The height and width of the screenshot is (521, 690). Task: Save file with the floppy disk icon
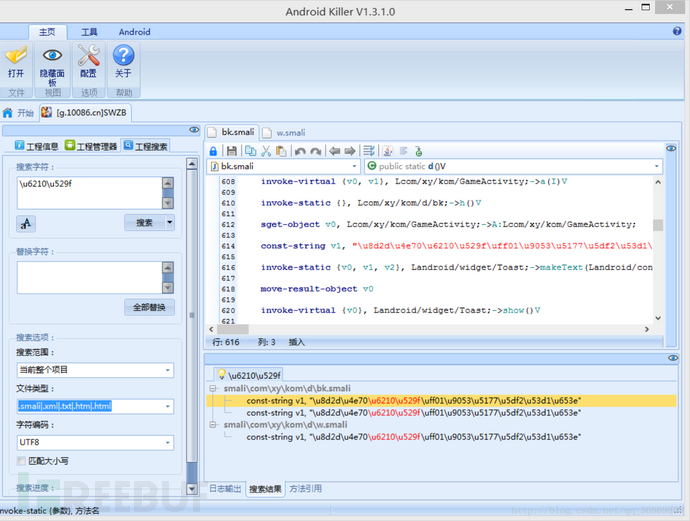tap(231, 151)
